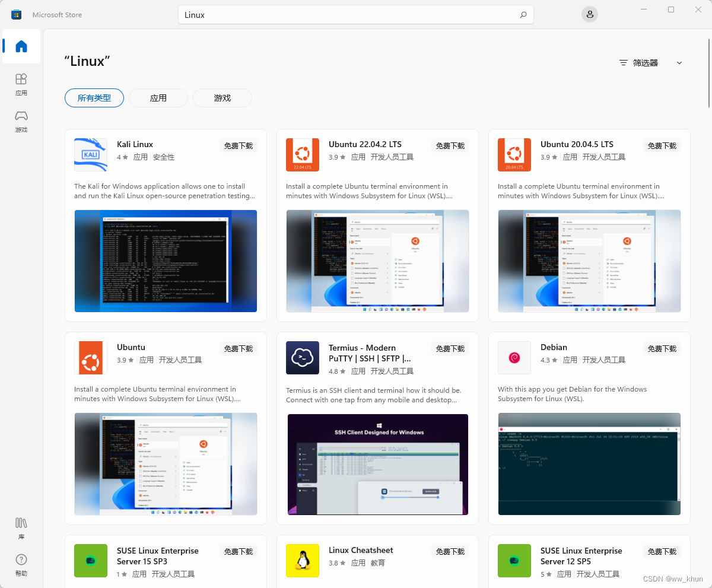Click the SUSE Server 15 SP3 icon
Viewport: 712px width, 588px height.
(91, 561)
